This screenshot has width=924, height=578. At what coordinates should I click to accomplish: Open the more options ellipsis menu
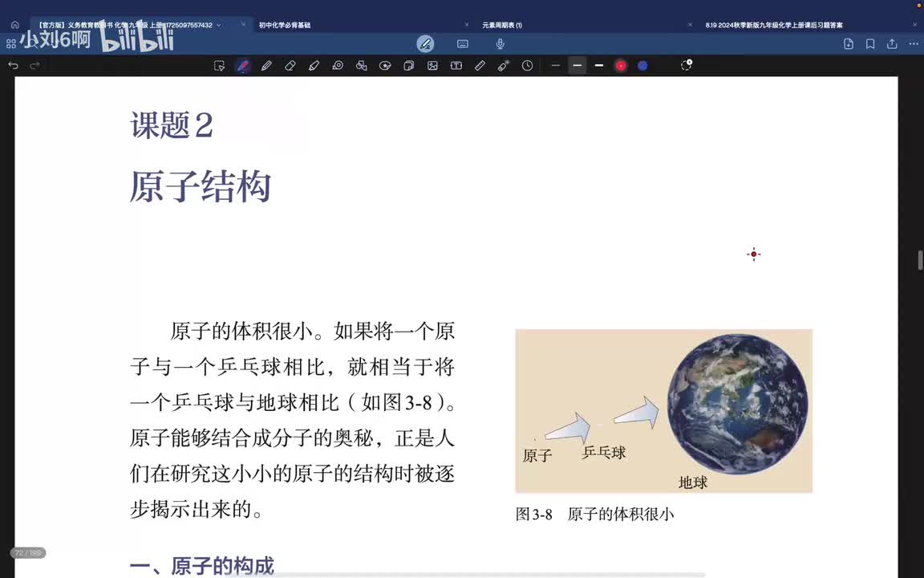pyautogui.click(x=914, y=43)
